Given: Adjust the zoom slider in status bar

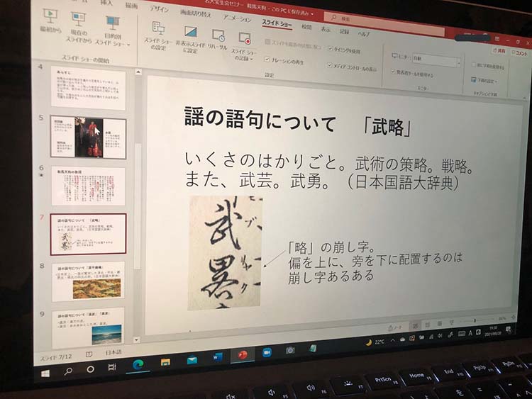Looking at the screenshot, I should (x=477, y=320).
